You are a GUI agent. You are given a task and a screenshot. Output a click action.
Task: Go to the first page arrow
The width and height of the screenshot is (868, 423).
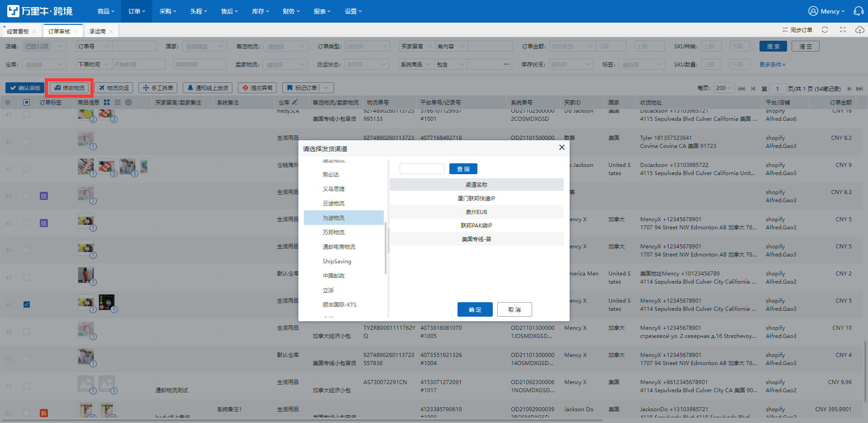(x=741, y=89)
